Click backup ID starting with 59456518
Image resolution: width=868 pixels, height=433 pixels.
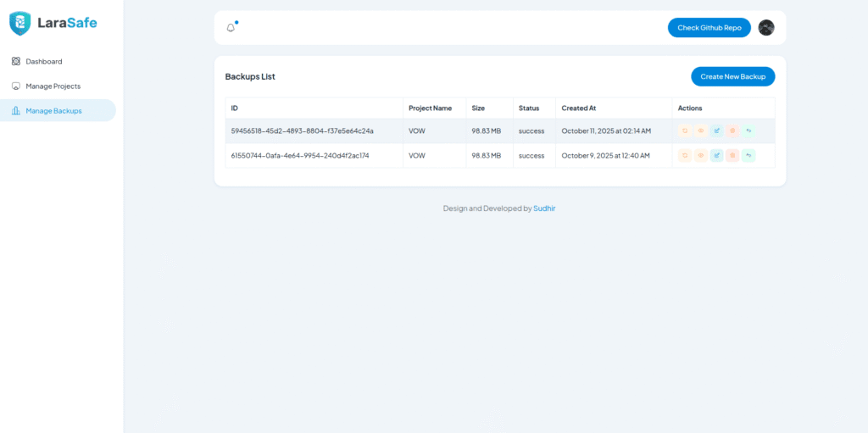(x=302, y=131)
